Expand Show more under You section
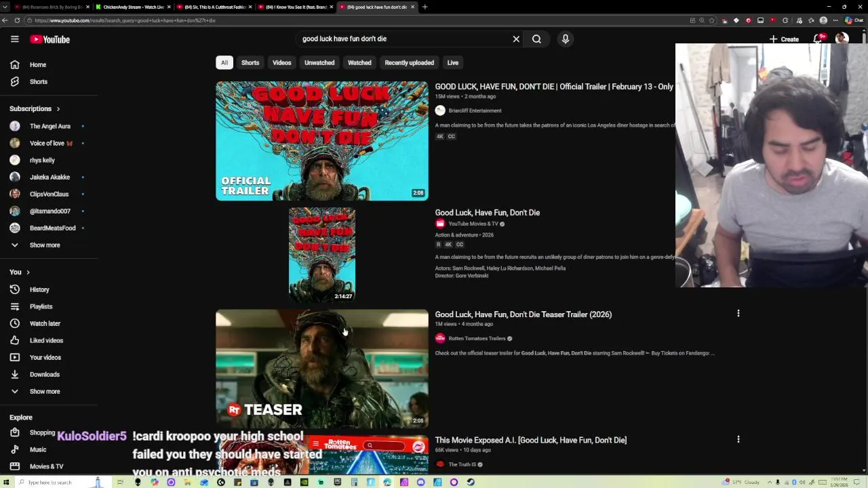Screen dimensions: 868x488 [45, 391]
